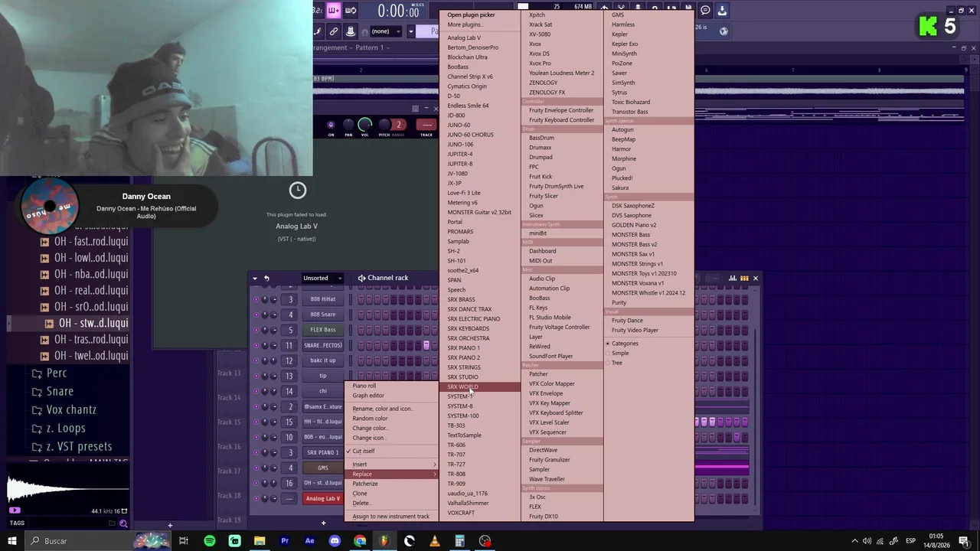Click the loop record icon beside the timer
This screenshot has height=551, width=980.
tap(351, 11)
